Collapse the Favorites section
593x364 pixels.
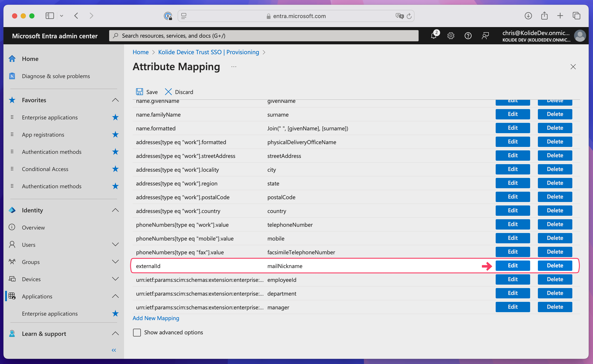coord(115,100)
